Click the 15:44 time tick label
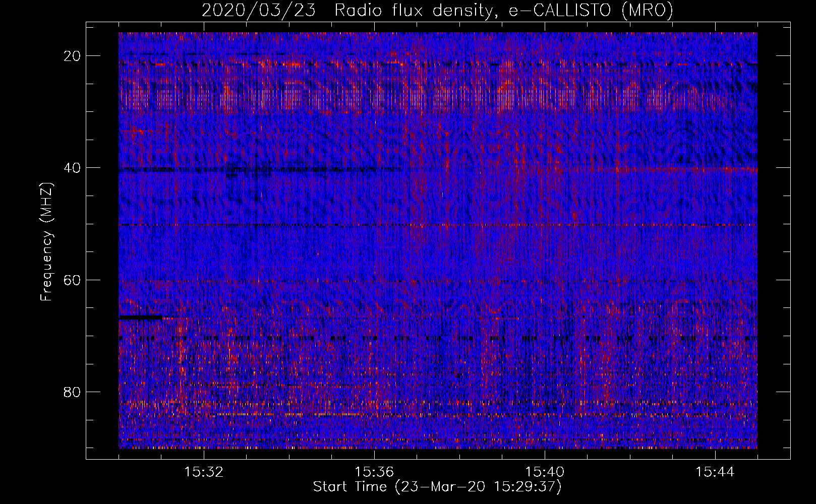Screen dimensions: 816x504 [715, 472]
